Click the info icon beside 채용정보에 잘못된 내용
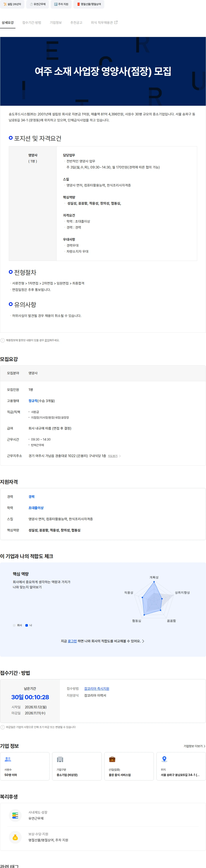Screen dimensions: 206x868 [3, 340]
